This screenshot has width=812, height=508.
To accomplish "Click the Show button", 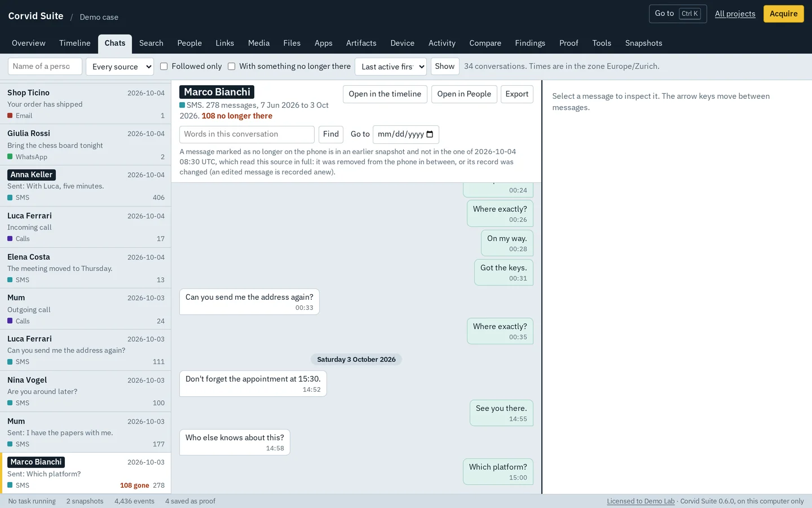I will 445,67.
